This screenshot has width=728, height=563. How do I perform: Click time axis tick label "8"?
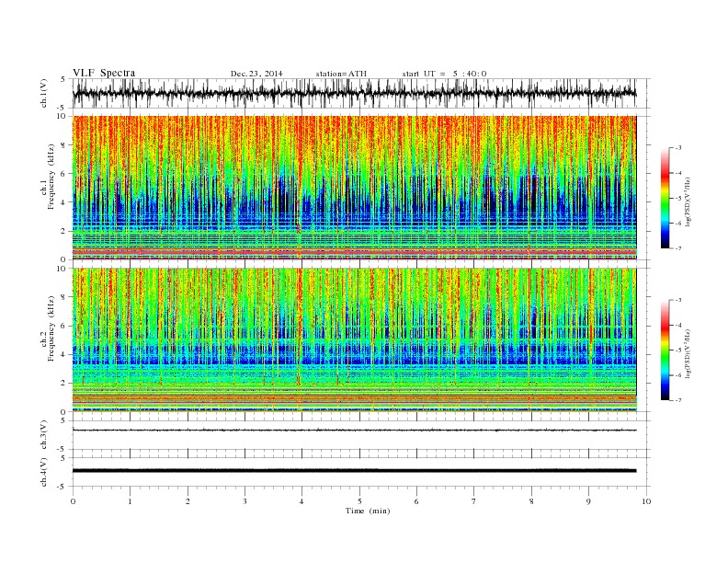pyautogui.click(x=531, y=501)
